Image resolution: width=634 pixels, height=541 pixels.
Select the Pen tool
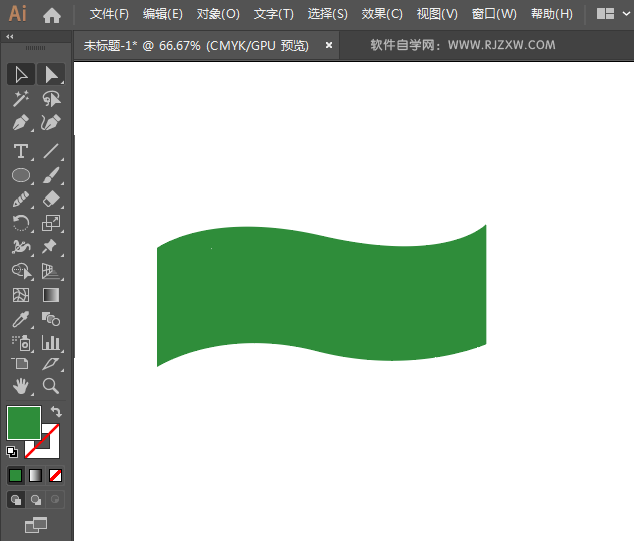(x=21, y=123)
